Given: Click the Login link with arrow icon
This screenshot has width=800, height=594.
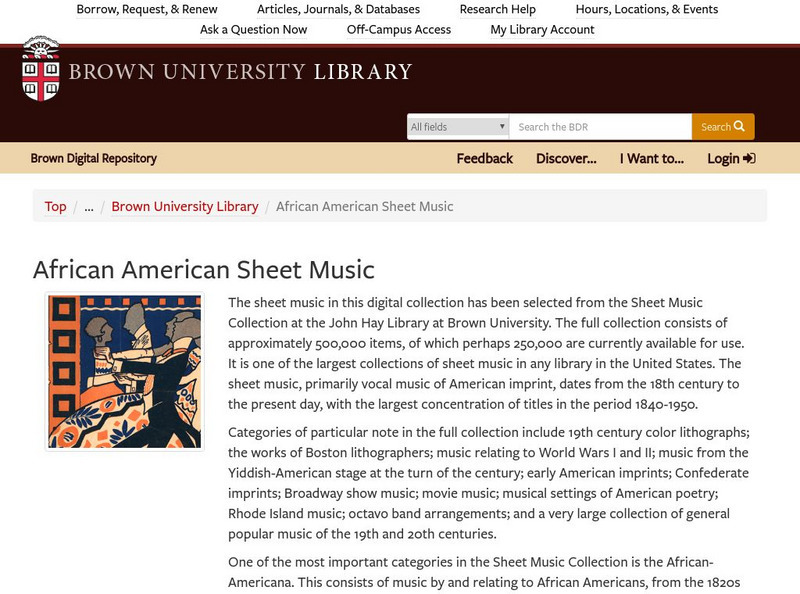Looking at the screenshot, I should (731, 158).
